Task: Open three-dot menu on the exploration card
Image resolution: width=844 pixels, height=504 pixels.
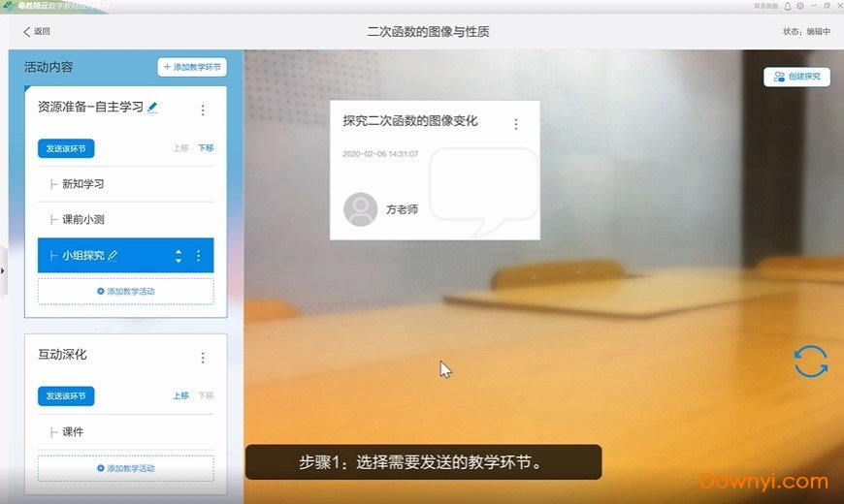Action: [x=516, y=124]
